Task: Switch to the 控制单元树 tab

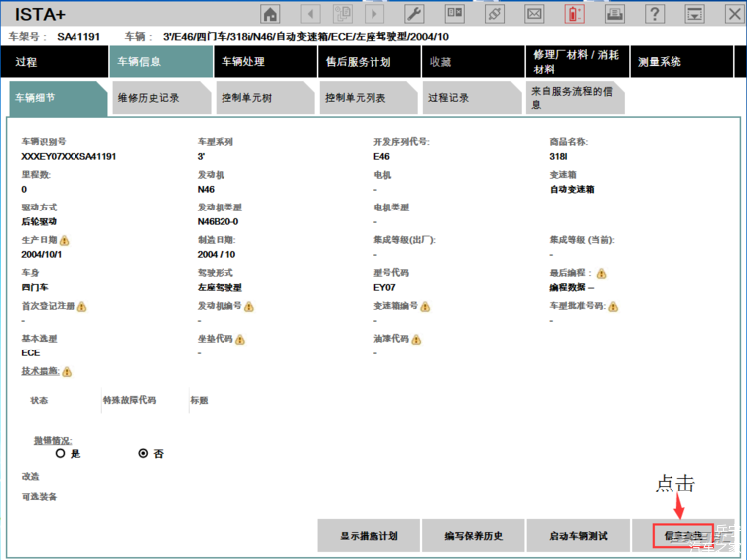Action: pyautogui.click(x=265, y=98)
